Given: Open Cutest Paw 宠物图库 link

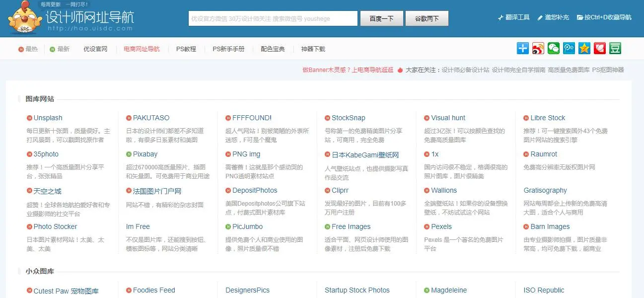Looking at the screenshot, I should [66, 291].
